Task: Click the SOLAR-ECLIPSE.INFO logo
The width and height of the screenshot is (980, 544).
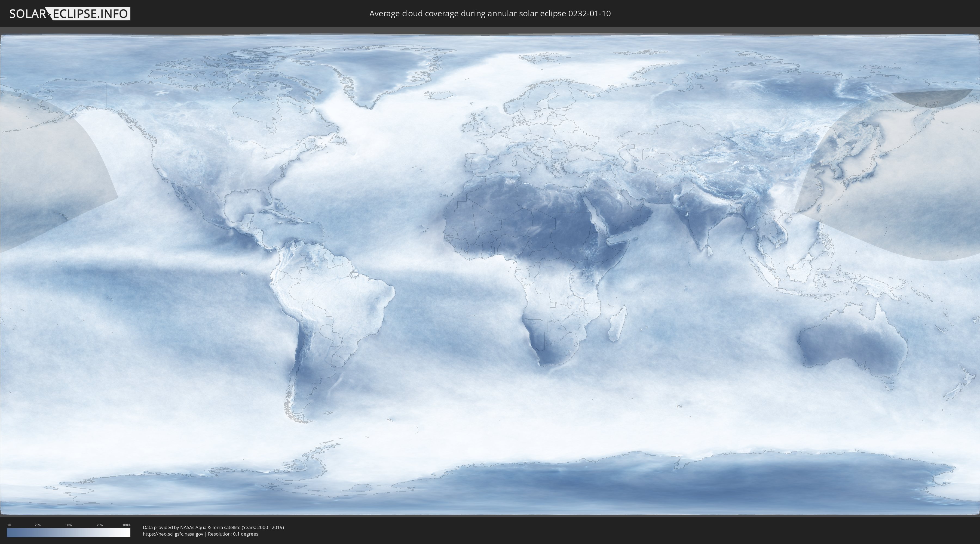Action: point(70,14)
